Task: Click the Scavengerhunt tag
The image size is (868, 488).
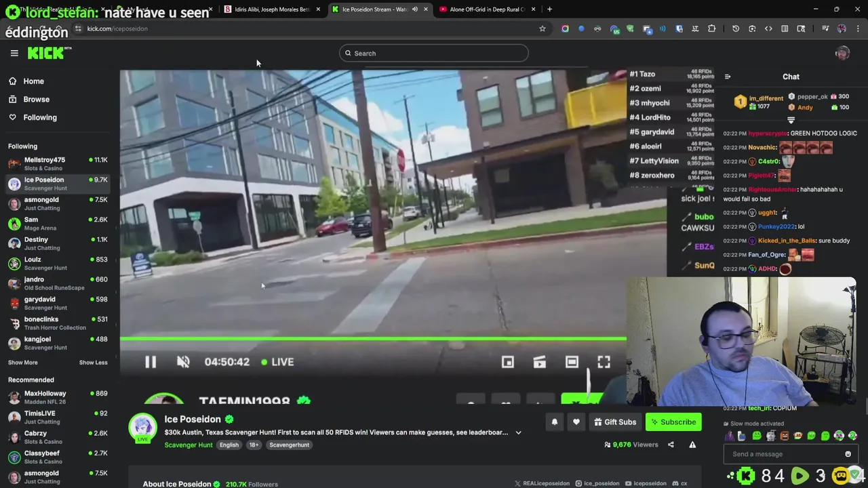Action: coord(289,445)
